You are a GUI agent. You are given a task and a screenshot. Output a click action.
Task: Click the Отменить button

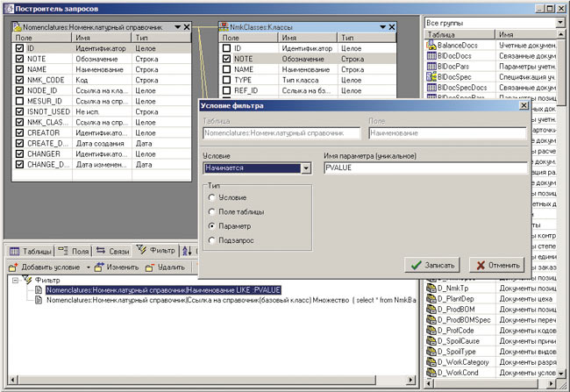pos(496,265)
